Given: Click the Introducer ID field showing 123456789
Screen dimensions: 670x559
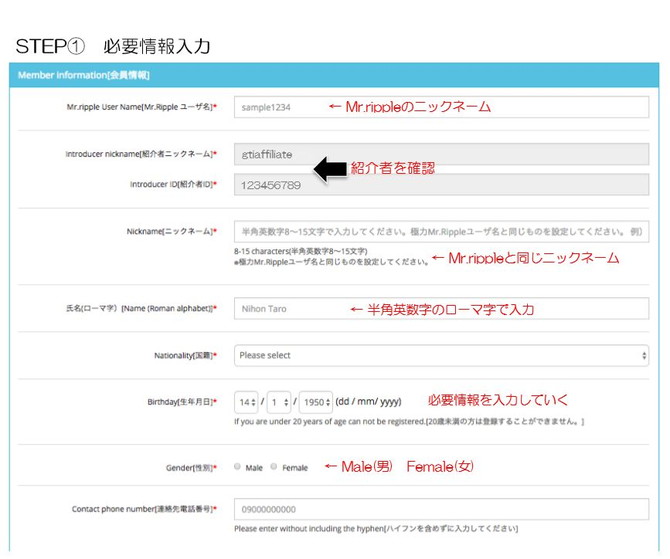Looking at the screenshot, I should [440, 185].
